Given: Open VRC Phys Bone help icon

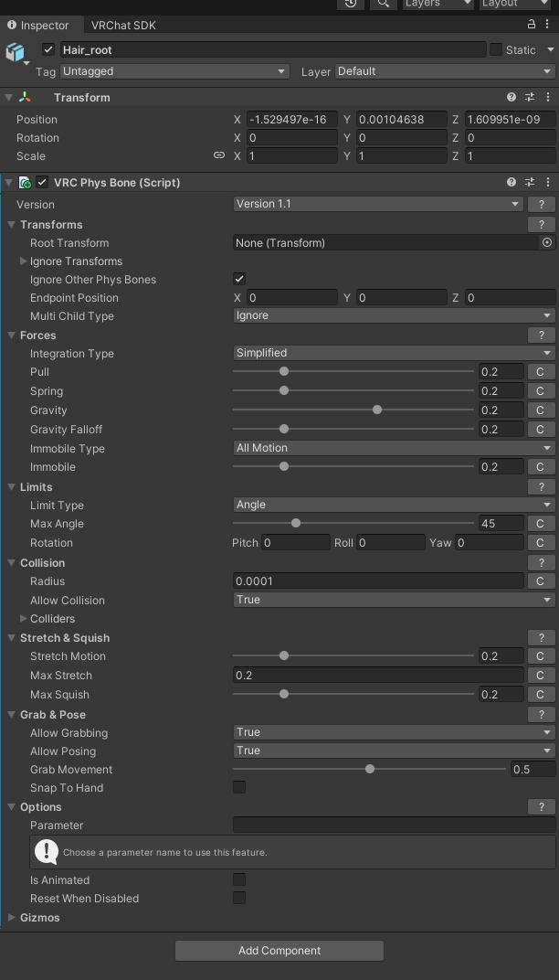Looking at the screenshot, I should point(512,182).
